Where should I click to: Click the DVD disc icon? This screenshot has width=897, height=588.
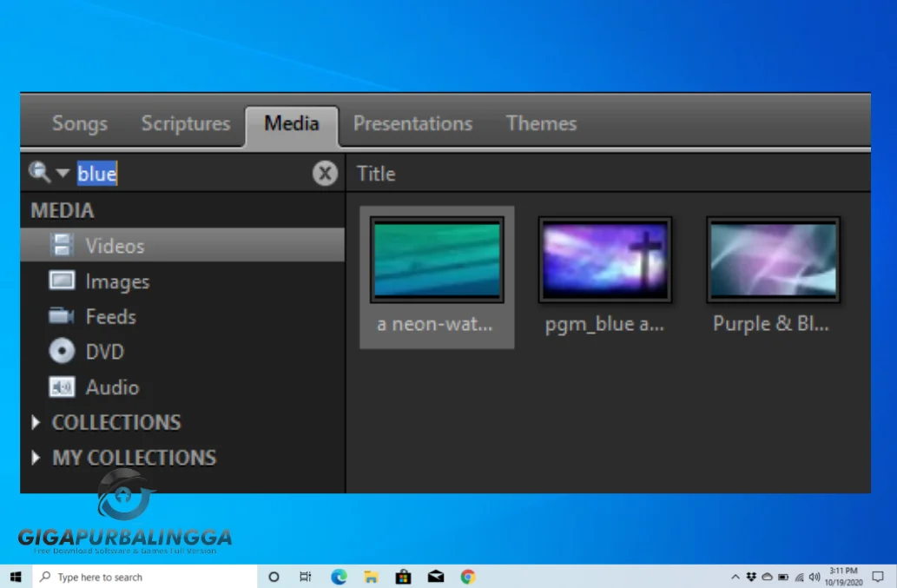(62, 352)
